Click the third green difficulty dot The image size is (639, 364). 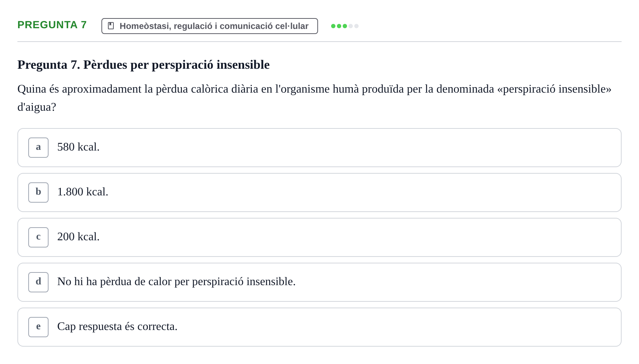pyautogui.click(x=345, y=26)
